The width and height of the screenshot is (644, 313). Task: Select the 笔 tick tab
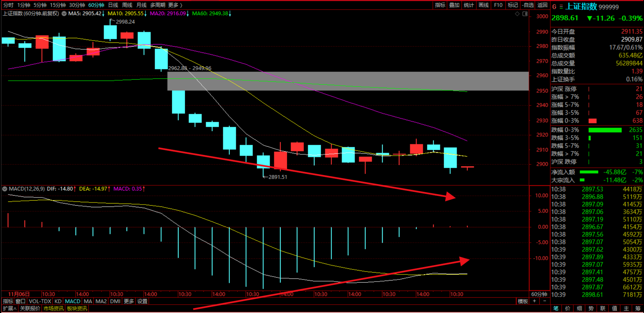coord(556,309)
